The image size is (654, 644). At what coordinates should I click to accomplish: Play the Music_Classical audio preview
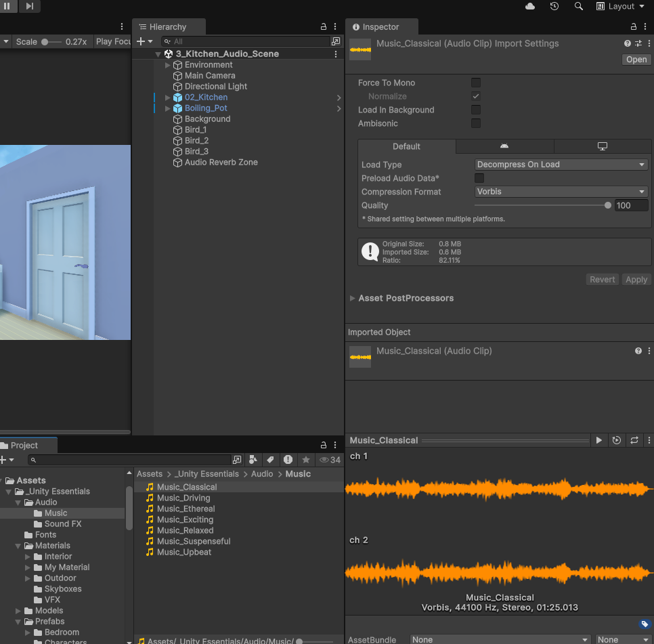(599, 440)
